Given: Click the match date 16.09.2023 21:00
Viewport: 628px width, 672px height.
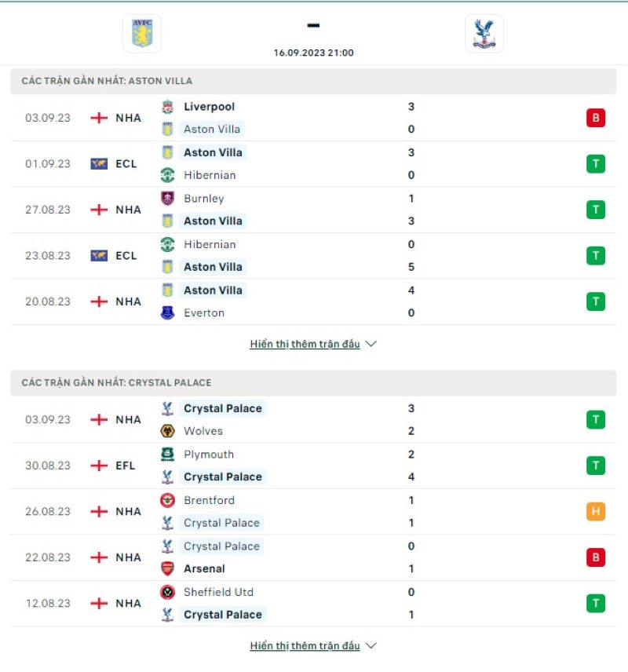Looking at the screenshot, I should coord(312,53).
